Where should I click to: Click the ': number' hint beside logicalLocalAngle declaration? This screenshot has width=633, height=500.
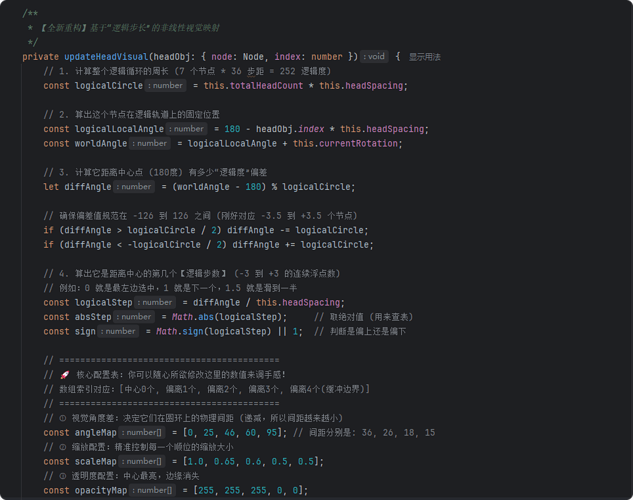click(187, 129)
